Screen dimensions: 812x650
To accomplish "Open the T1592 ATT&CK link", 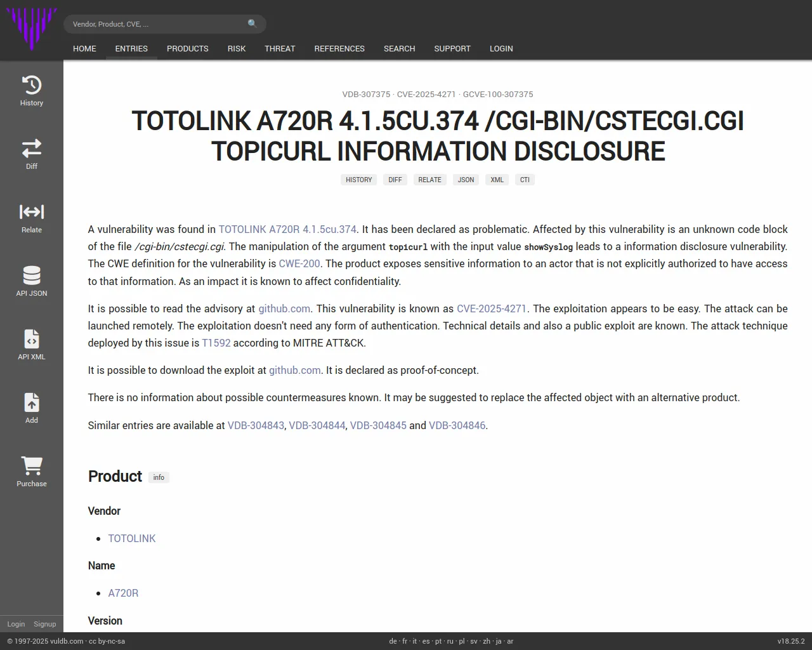I will tap(216, 343).
